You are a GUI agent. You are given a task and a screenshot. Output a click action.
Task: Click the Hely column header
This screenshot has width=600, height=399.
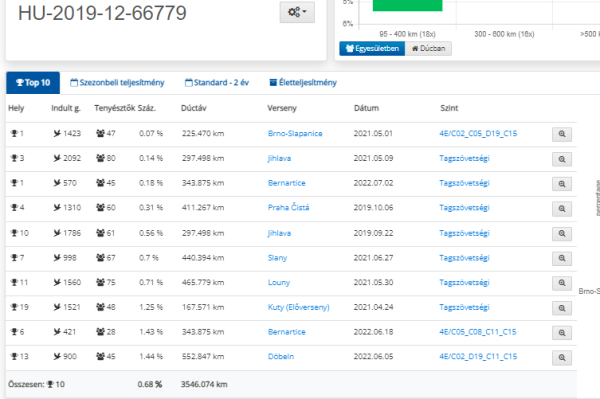click(x=16, y=108)
